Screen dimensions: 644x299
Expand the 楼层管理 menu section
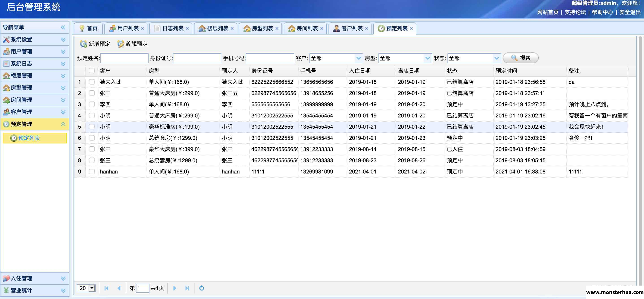[63, 76]
